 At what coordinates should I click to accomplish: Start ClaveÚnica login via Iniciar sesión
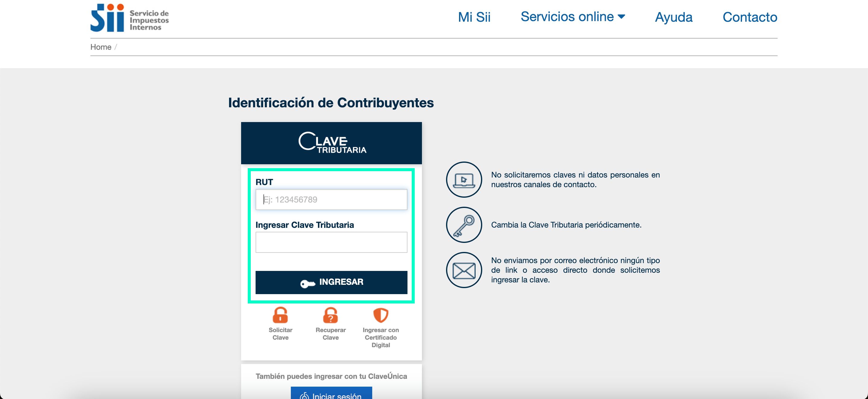coord(331,394)
